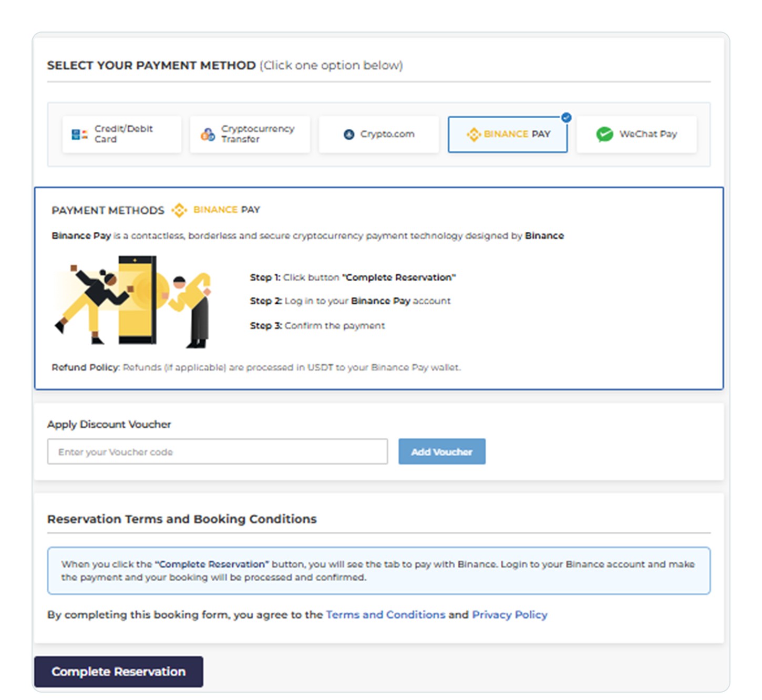Click the green WeChat Pay icon

(605, 135)
